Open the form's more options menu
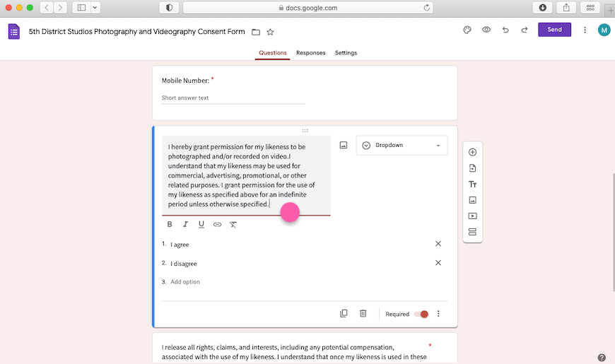The height and width of the screenshot is (364, 615). click(585, 30)
